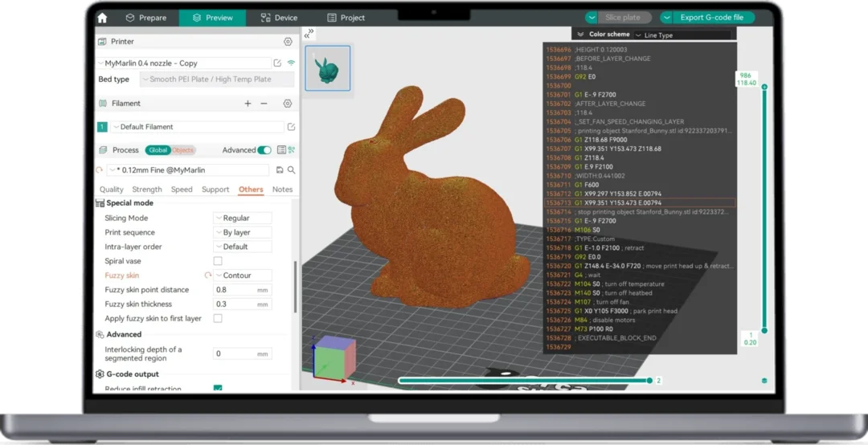The image size is (868, 445).
Task: Remove a filament with the minus icon
Action: pos(264,104)
